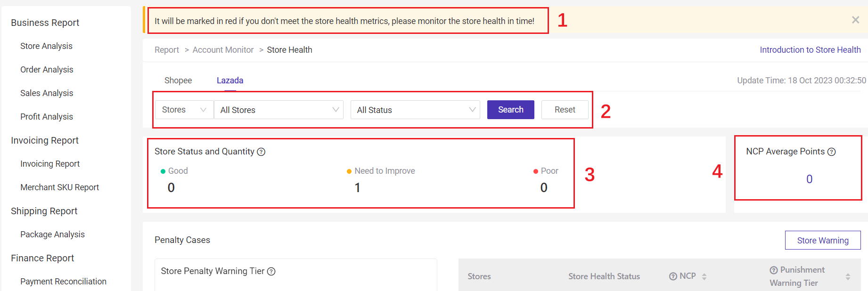This screenshot has width=868, height=291.
Task: Sort table by NCP column
Action: (704, 277)
